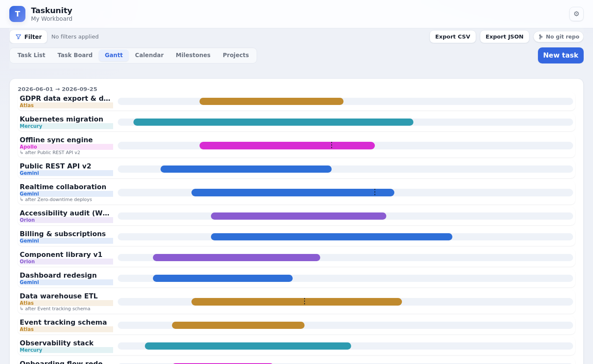Select Public REST API v2 bar
The height and width of the screenshot is (364, 593).
click(246, 169)
